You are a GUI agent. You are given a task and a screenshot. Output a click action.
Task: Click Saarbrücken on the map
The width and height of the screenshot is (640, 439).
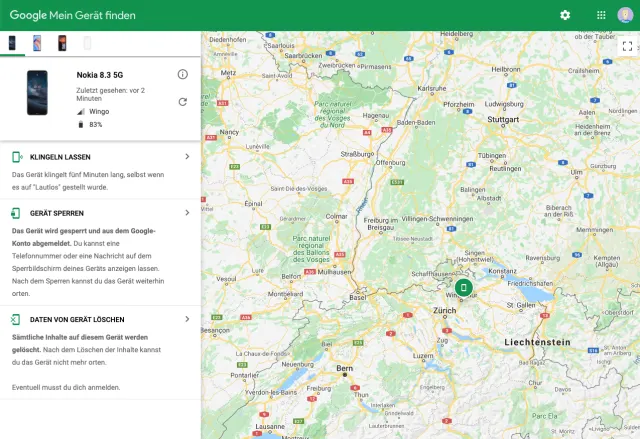pos(303,55)
